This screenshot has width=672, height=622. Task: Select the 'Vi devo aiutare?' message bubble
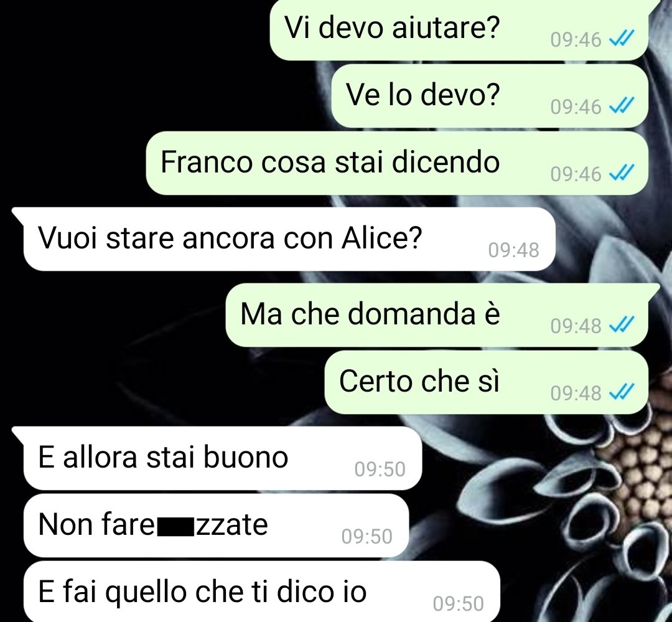[x=459, y=30]
